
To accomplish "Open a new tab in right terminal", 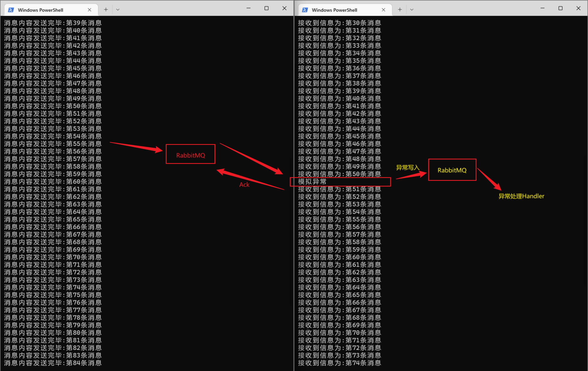I will (x=400, y=9).
